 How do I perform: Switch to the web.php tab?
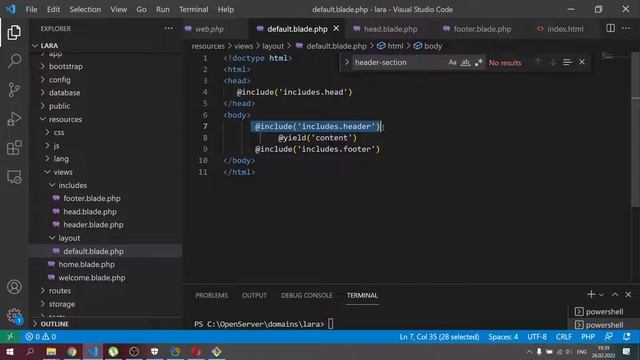coord(209,29)
